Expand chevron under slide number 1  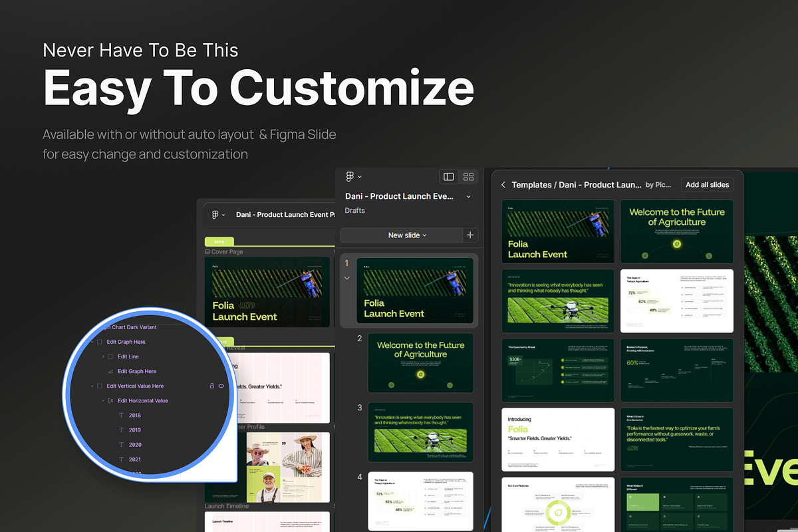(x=346, y=278)
